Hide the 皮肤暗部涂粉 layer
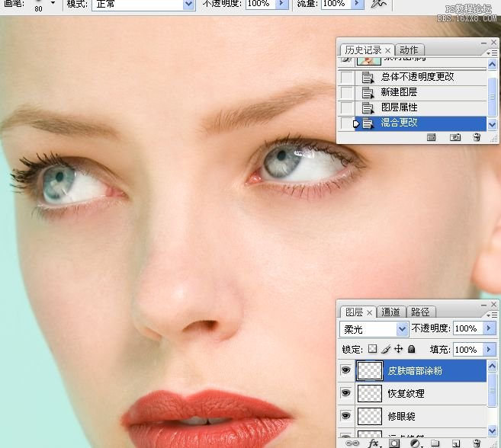The height and width of the screenshot is (448, 501). [x=345, y=370]
